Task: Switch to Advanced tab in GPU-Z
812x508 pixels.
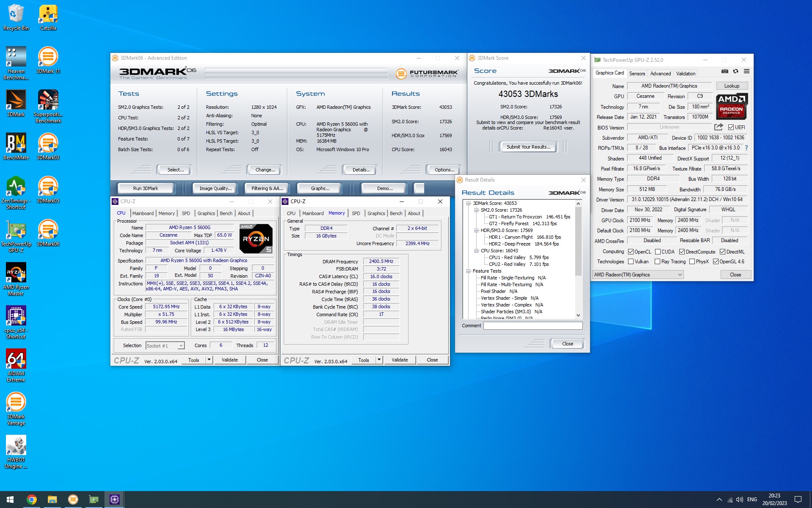Action: 660,74
